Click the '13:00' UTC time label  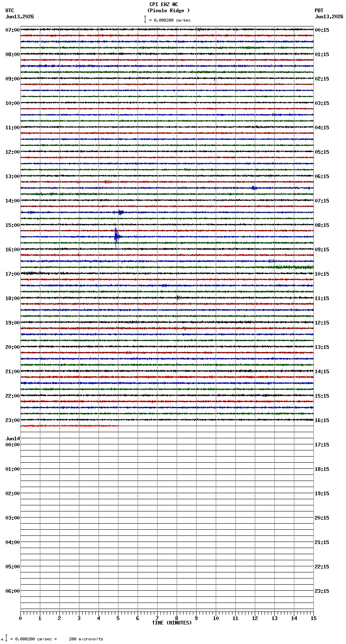click(x=13, y=176)
